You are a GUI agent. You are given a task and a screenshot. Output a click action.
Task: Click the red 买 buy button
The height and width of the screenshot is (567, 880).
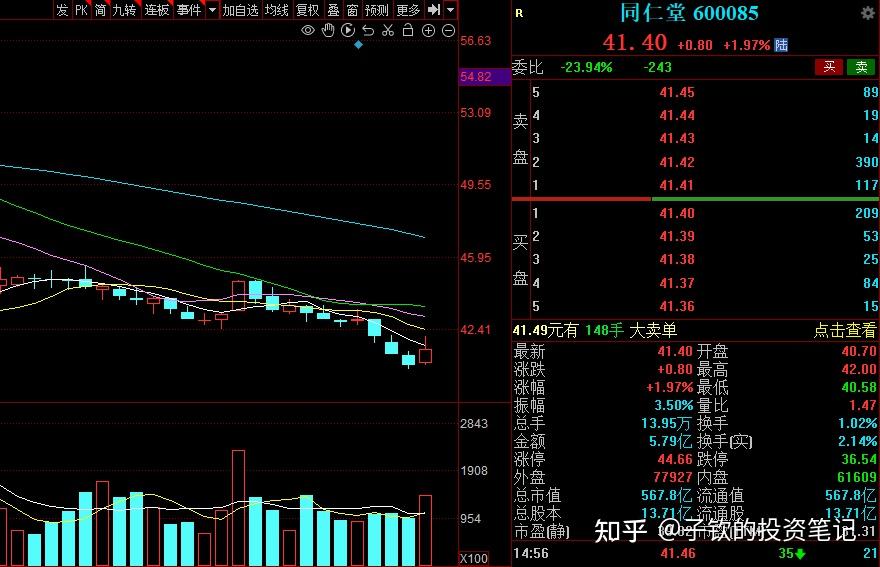(x=829, y=67)
